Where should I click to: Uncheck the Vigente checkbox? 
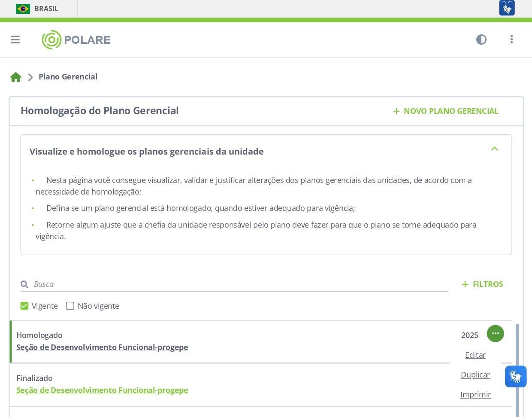[24, 306]
